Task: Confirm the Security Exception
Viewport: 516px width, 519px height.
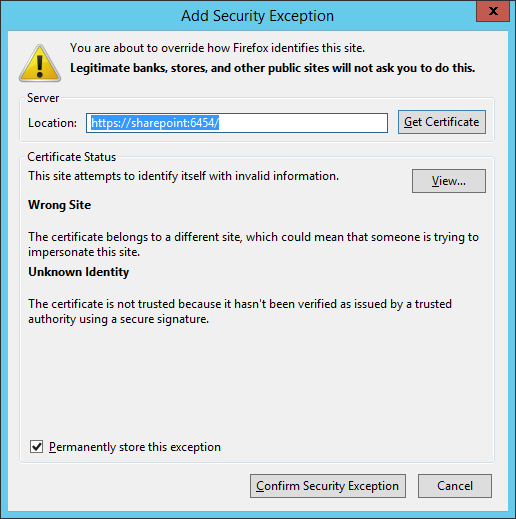Action: [x=328, y=486]
